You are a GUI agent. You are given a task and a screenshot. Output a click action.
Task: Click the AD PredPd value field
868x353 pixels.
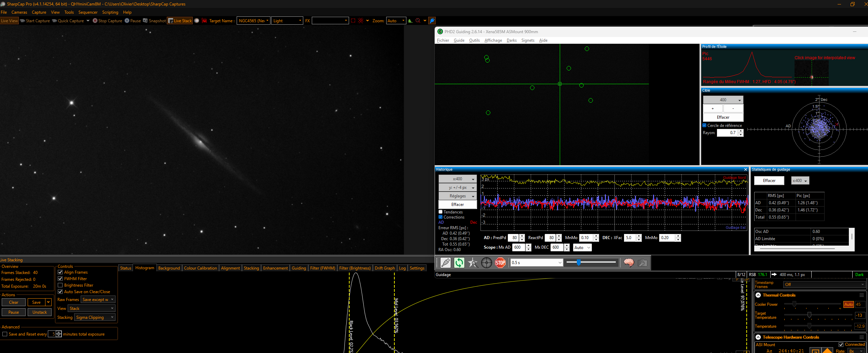tap(514, 238)
